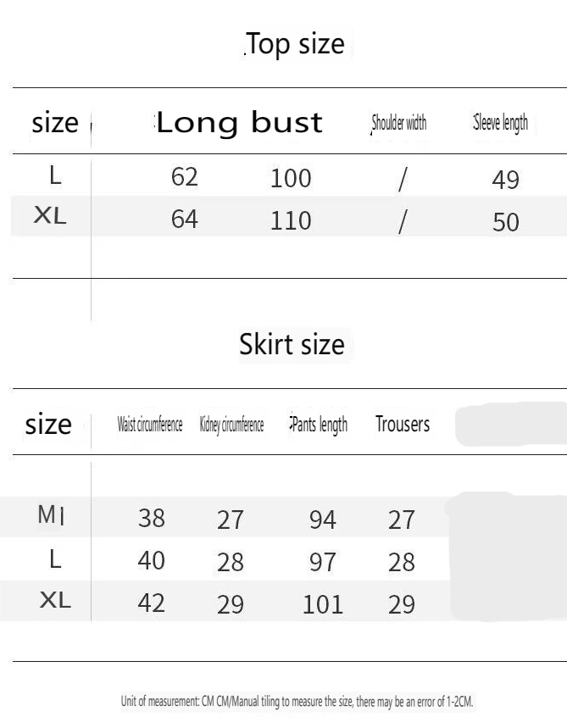Click the "Top size" heading
Screen dimensions: 567x728
point(296,44)
